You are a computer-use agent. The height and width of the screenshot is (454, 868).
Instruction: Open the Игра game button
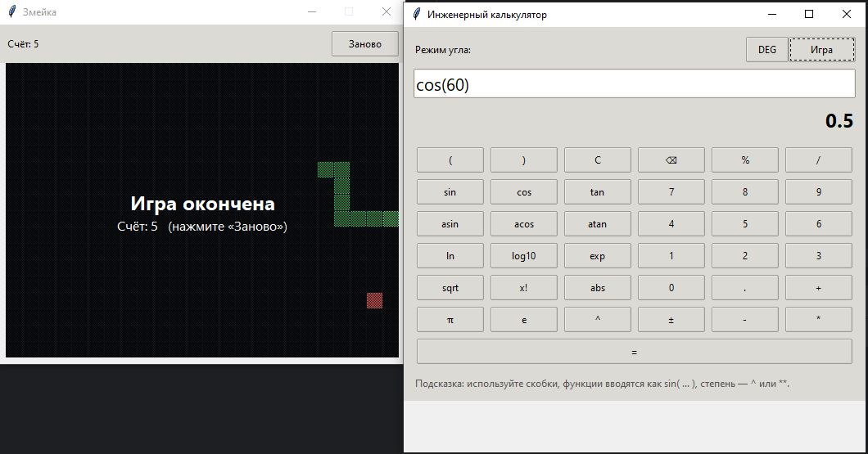click(x=821, y=50)
